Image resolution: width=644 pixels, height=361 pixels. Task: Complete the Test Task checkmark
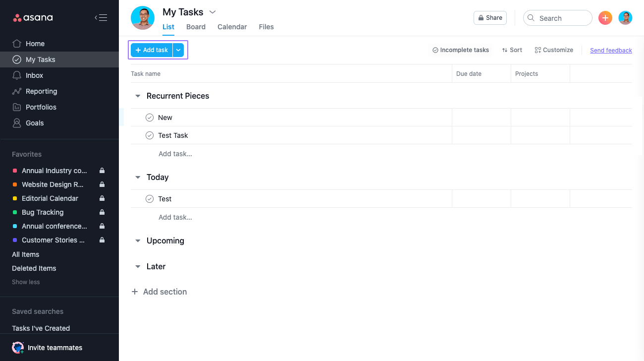coord(150,135)
